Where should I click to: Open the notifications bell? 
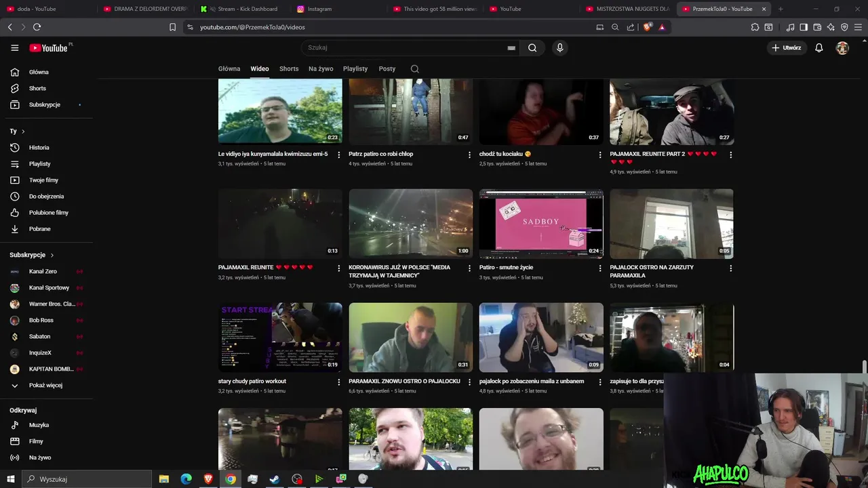coord(819,47)
